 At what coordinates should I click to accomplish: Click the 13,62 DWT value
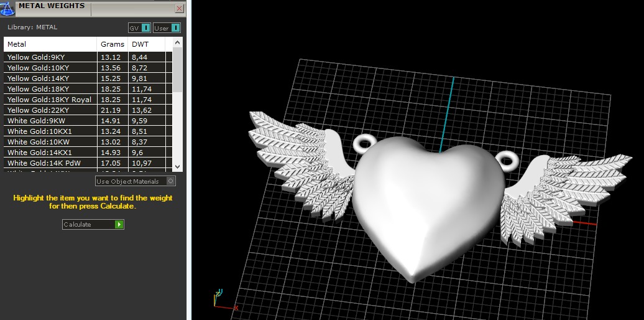tap(142, 110)
